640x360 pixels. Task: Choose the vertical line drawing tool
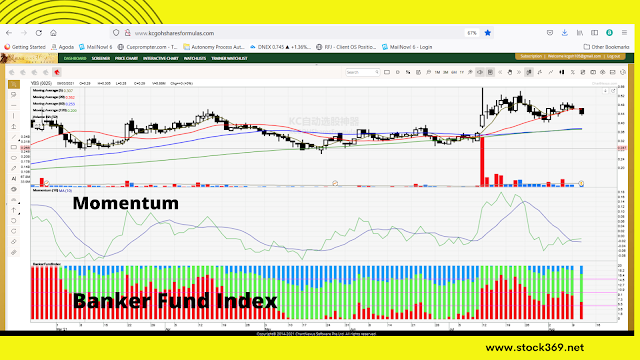[13, 116]
